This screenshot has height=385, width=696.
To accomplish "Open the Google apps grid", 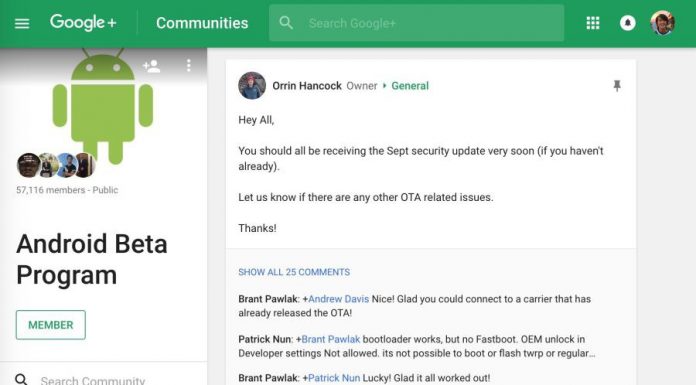I will tap(593, 23).
